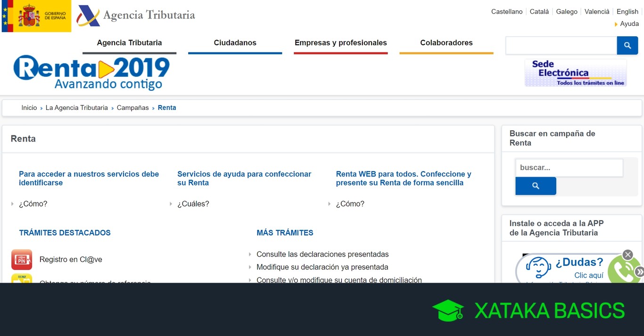
Task: Open 'Consulte y/o modifique su cuenta de domiciliación'
Action: (x=339, y=279)
